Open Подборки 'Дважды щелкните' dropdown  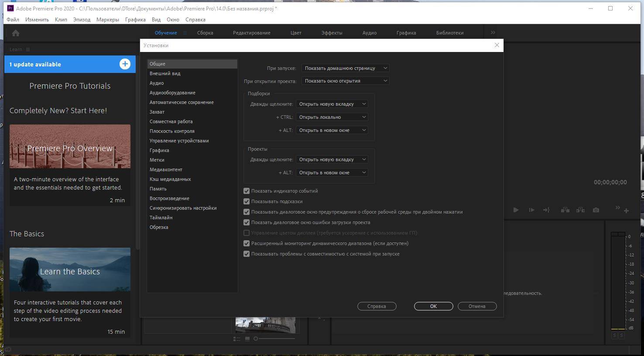(x=332, y=104)
